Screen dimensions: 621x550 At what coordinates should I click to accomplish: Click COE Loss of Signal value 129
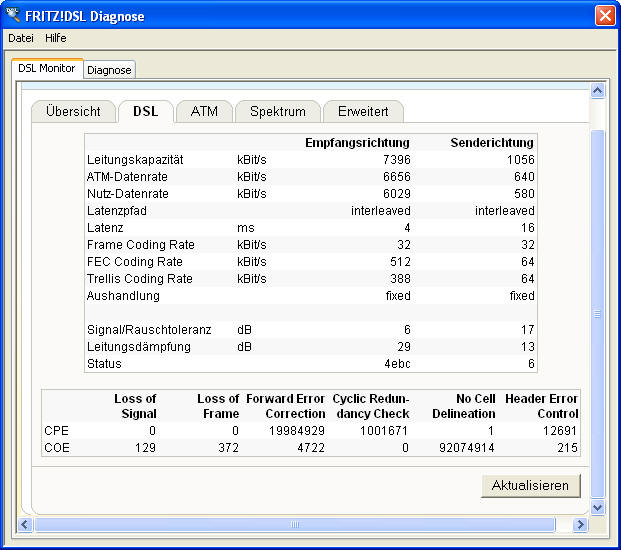[145, 448]
